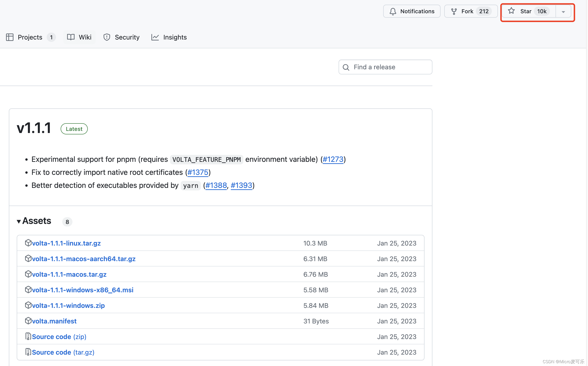Screen dimensions: 588x366
Task: Download Source code (zip)
Action: pyautogui.click(x=59, y=337)
